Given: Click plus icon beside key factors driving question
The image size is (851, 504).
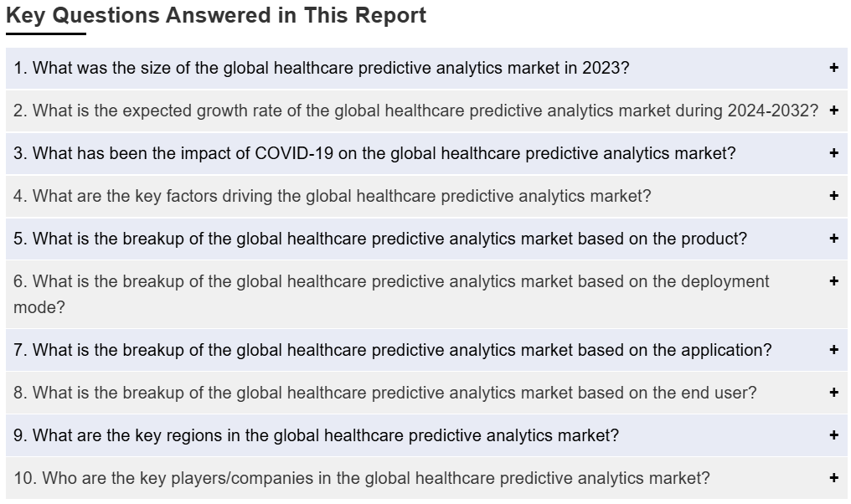Looking at the screenshot, I should click(x=833, y=195).
